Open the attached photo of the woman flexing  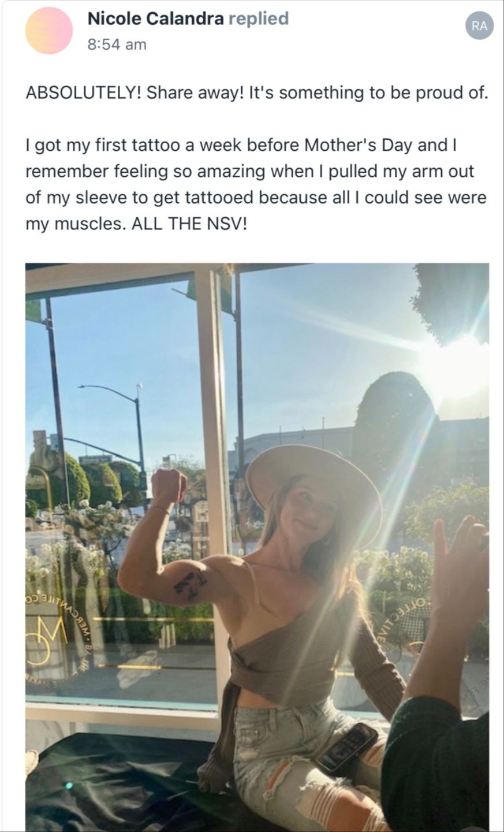pyautogui.click(x=257, y=547)
